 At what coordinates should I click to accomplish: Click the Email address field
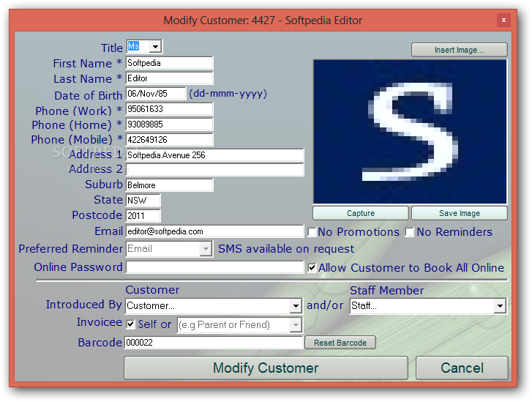214,231
